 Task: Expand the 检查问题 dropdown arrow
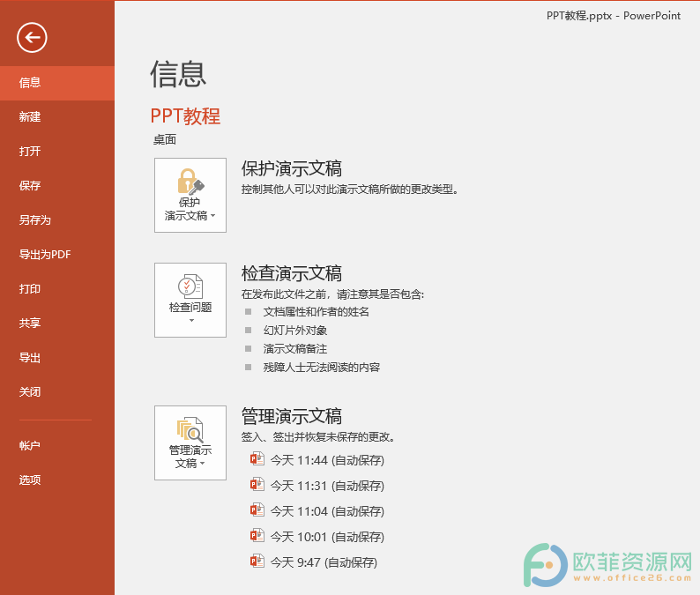coord(191,321)
